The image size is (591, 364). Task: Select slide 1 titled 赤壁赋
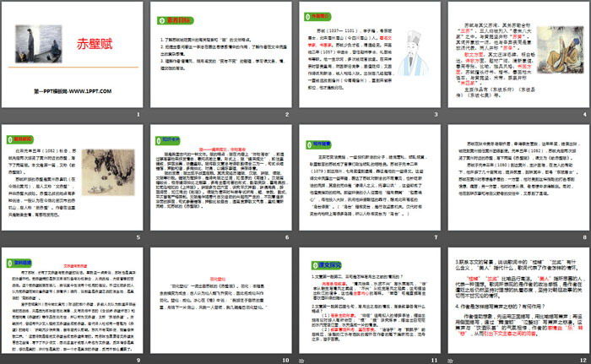coord(72,55)
